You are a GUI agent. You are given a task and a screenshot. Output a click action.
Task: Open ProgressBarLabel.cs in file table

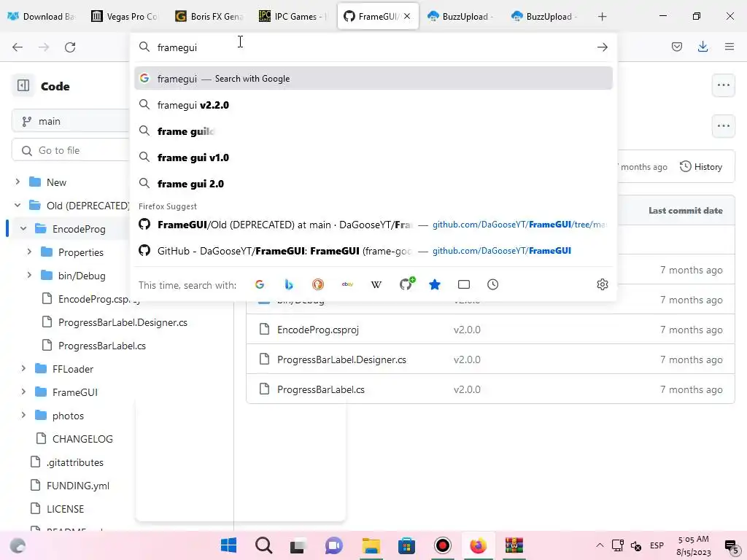click(x=321, y=389)
